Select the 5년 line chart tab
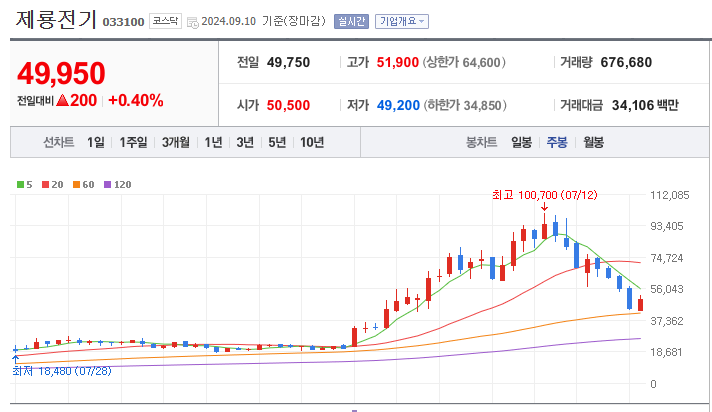Image resolution: width=712 pixels, height=412 pixels. [x=277, y=143]
